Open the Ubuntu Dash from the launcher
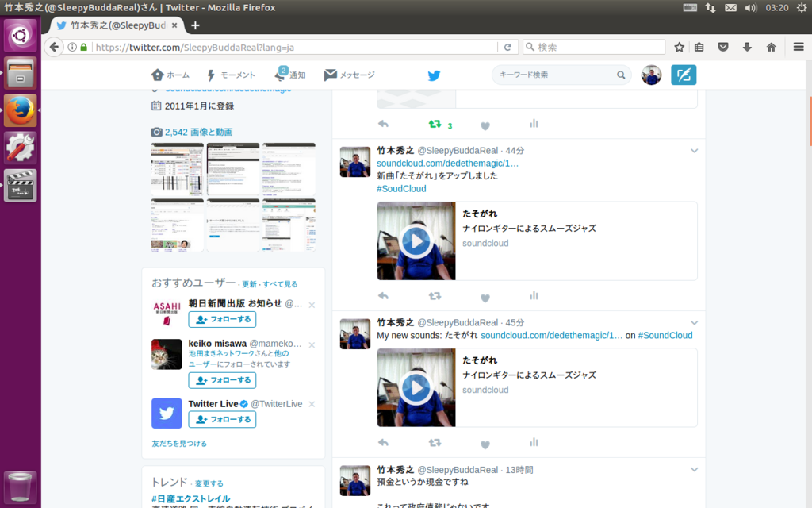812x508 pixels. [20, 35]
